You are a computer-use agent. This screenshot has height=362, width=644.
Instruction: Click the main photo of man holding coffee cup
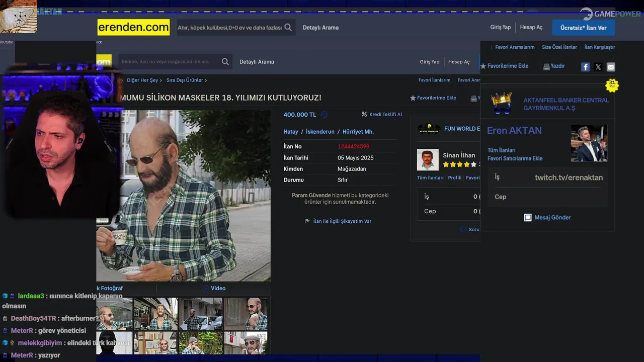click(183, 196)
